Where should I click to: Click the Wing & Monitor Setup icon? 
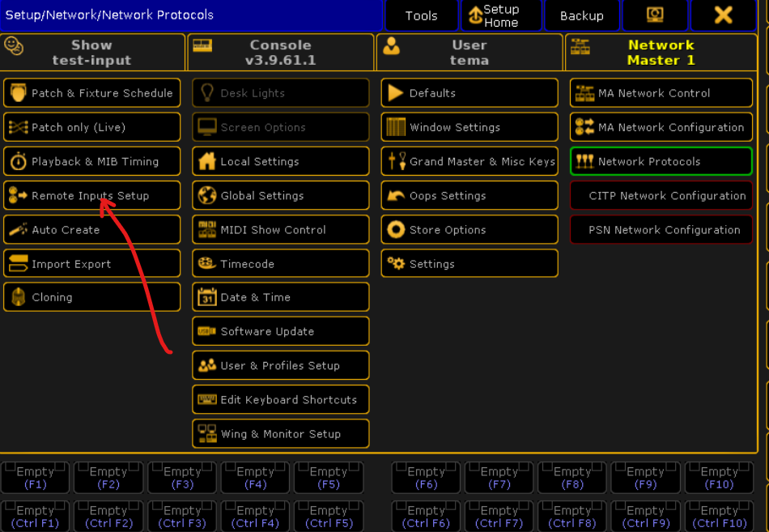pos(207,434)
